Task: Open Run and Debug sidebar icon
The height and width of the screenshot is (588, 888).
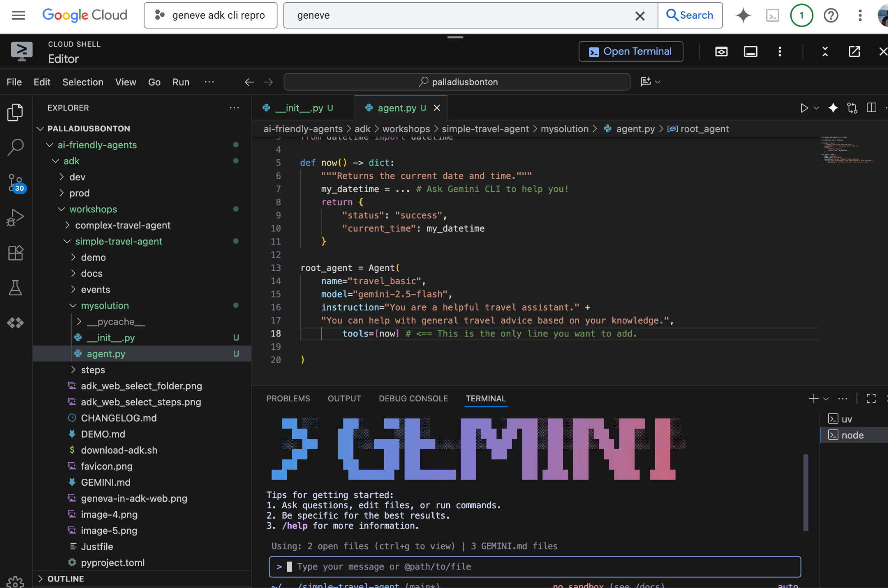Action: pos(16,218)
